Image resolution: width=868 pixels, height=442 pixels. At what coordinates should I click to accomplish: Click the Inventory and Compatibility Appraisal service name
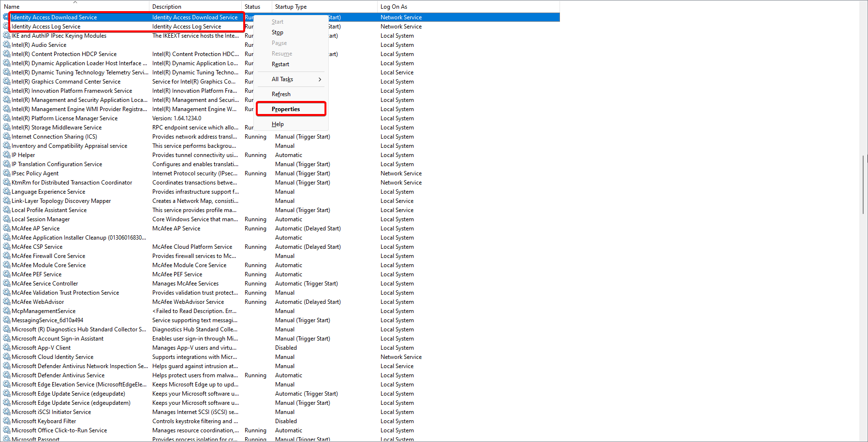[x=69, y=146]
